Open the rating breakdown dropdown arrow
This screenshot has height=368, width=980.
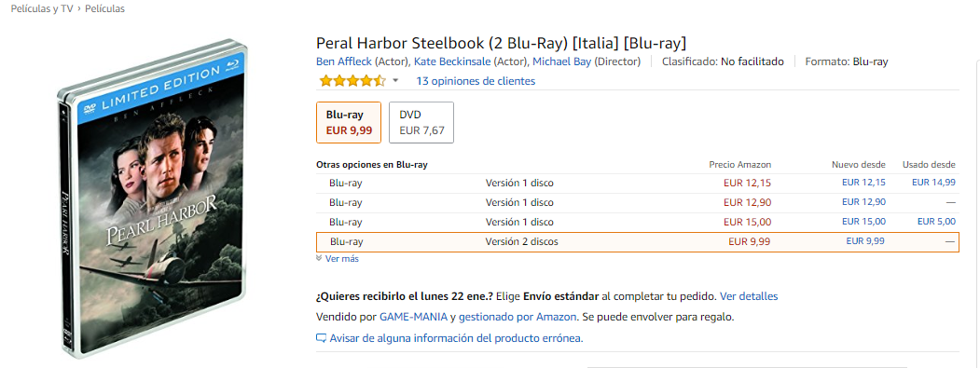point(395,81)
